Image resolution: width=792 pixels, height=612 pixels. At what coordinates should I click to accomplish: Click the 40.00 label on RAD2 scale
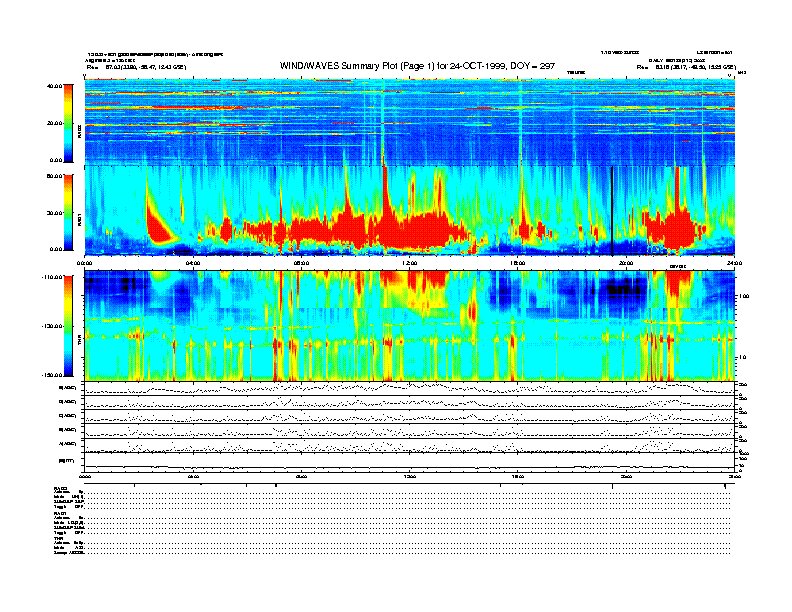click(54, 86)
